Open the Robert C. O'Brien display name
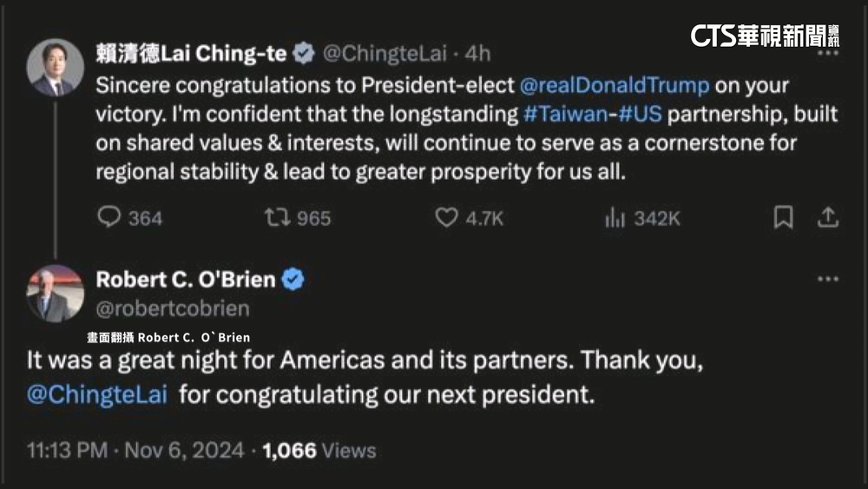This screenshot has width=868, height=489. [x=185, y=280]
